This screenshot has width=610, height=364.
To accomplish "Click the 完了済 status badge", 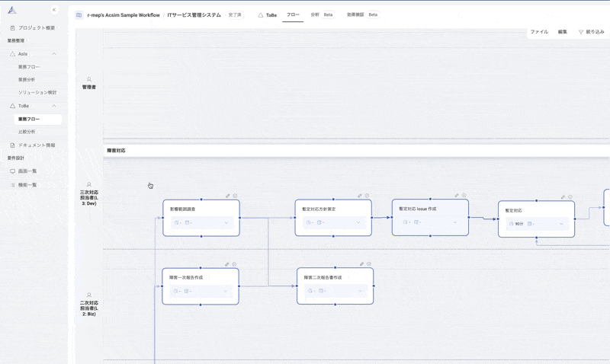I will (x=235, y=15).
